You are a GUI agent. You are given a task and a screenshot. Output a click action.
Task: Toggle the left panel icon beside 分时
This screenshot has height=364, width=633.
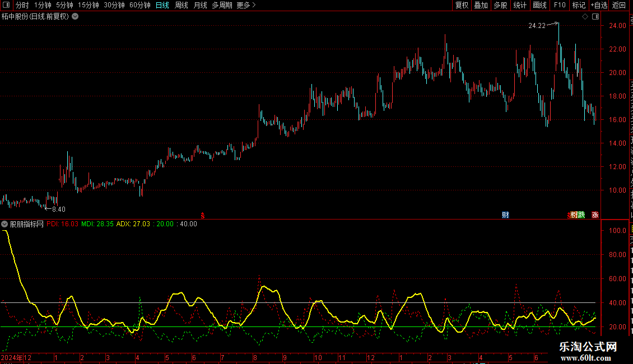pyautogui.click(x=6, y=5)
